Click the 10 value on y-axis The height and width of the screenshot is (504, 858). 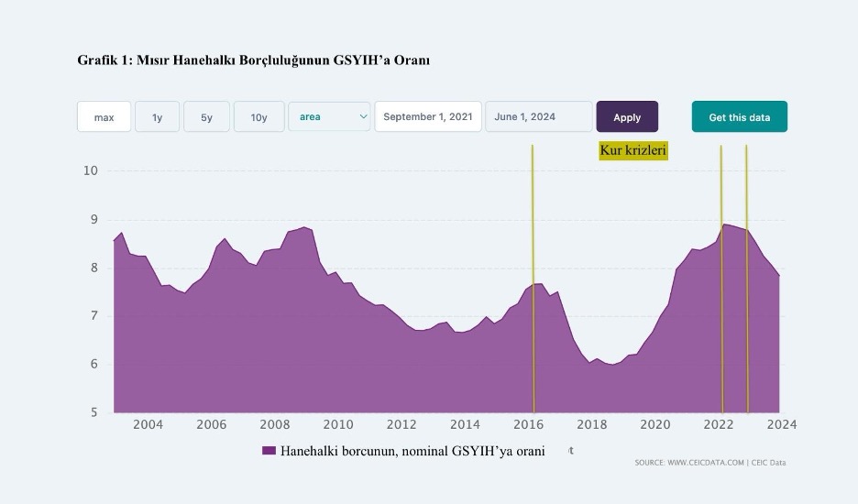(x=91, y=171)
